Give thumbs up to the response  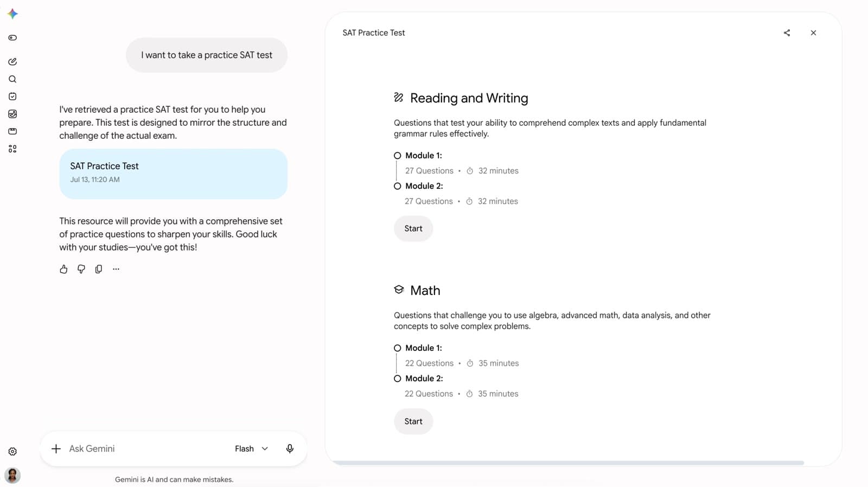point(63,269)
